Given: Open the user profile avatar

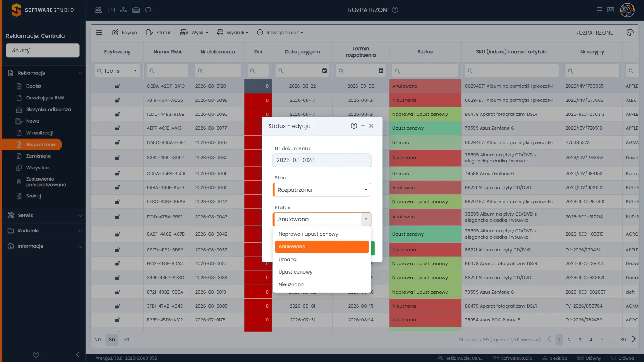Looking at the screenshot, I should [x=627, y=10].
